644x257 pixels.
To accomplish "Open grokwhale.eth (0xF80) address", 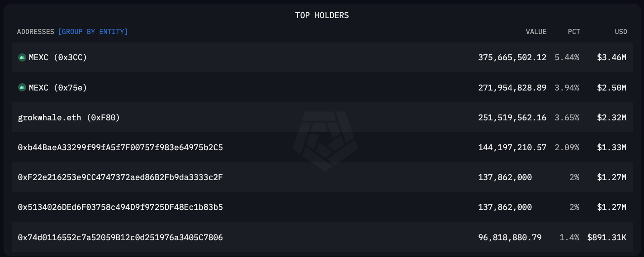I will [x=69, y=117].
